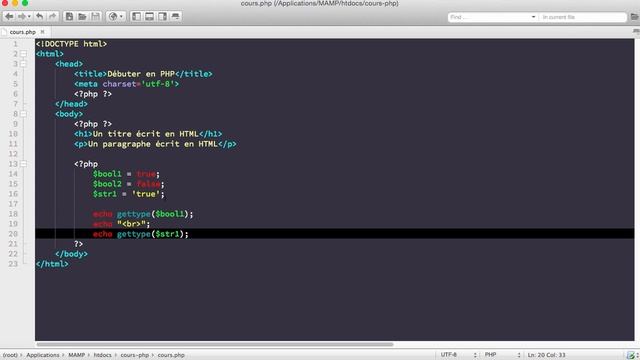Click the $str1 assignment on line 16
The image size is (640, 360).
point(129,194)
